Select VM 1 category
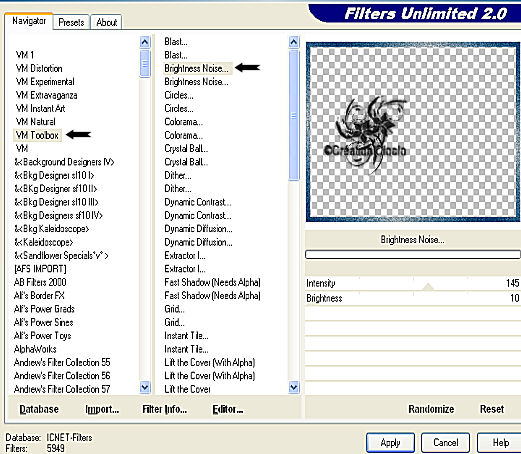This screenshot has width=521, height=454. point(25,55)
